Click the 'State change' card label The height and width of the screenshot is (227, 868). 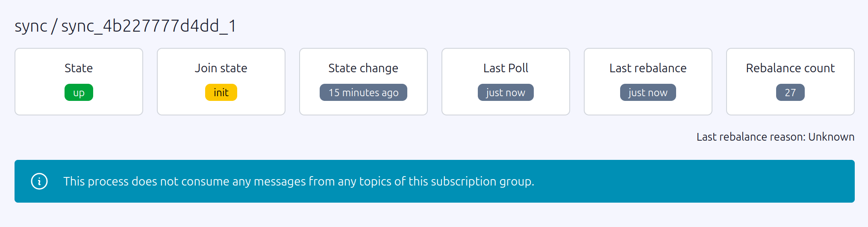(363, 68)
